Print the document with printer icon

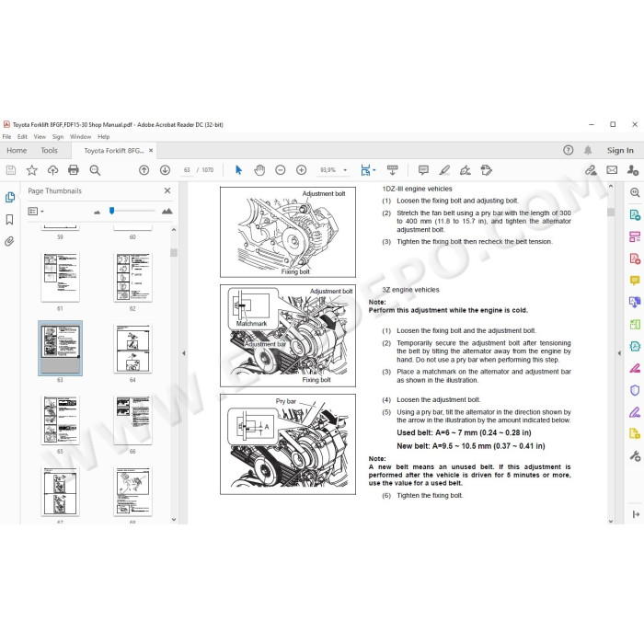tap(74, 170)
